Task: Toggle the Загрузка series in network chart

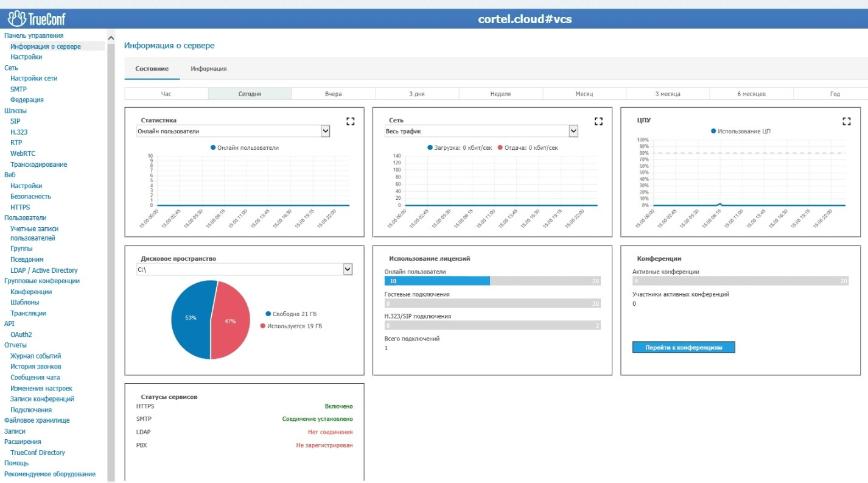Action: 430,147
